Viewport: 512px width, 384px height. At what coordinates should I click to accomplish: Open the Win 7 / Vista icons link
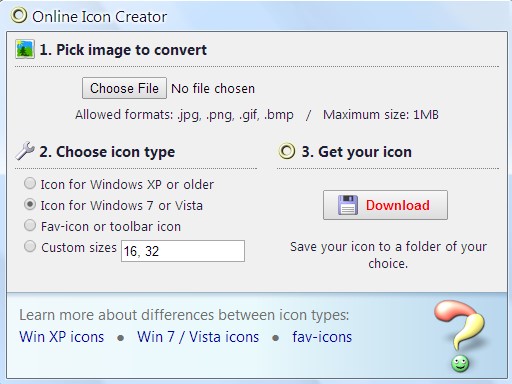point(198,337)
